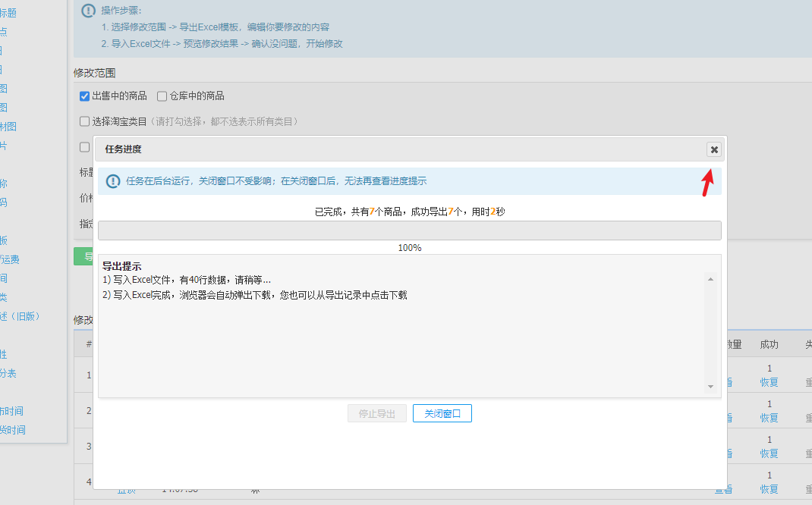This screenshot has height=505, width=812.
Task: Click 恢复 link in fourth record row
Action: [x=769, y=489]
